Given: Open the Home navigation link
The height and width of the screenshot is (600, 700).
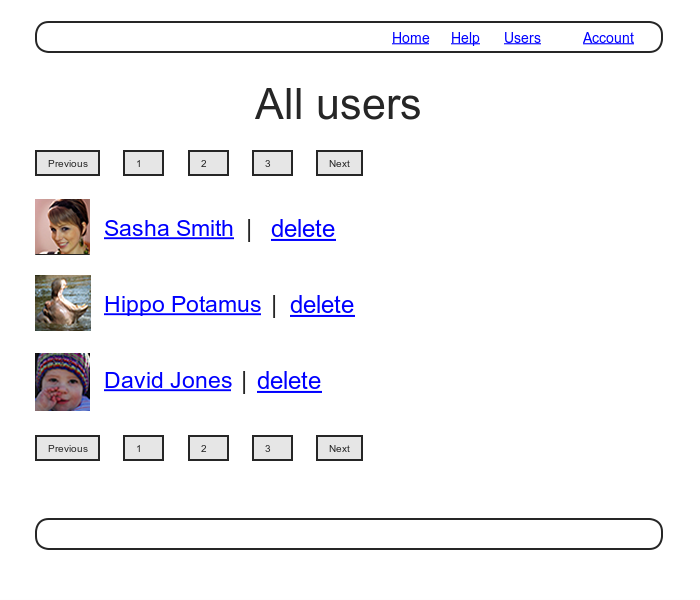Looking at the screenshot, I should coord(410,38).
